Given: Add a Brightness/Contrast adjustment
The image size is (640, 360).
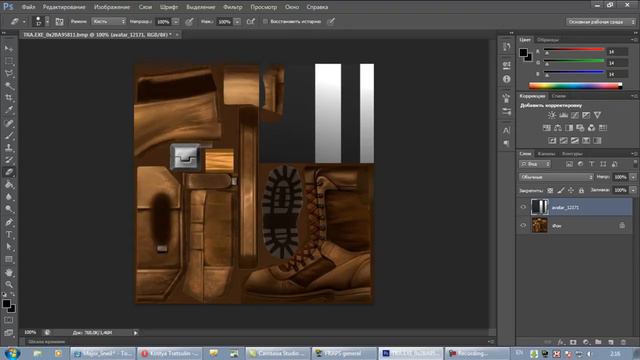Looking at the screenshot, I should coord(552,115).
